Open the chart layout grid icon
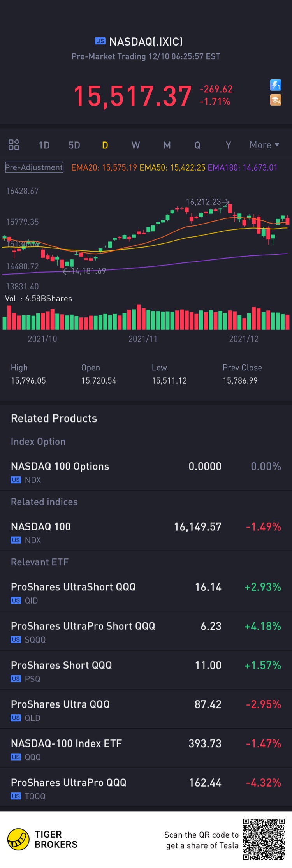The image size is (292, 868). pyautogui.click(x=14, y=145)
